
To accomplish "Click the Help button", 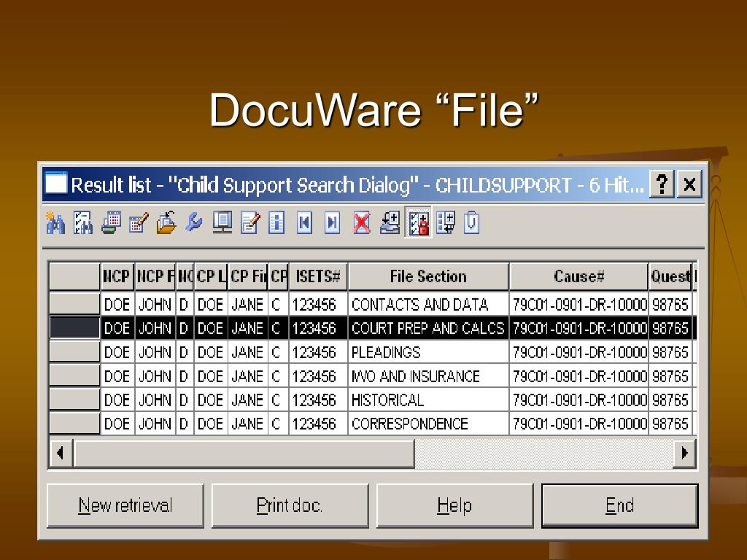I will pos(454,506).
